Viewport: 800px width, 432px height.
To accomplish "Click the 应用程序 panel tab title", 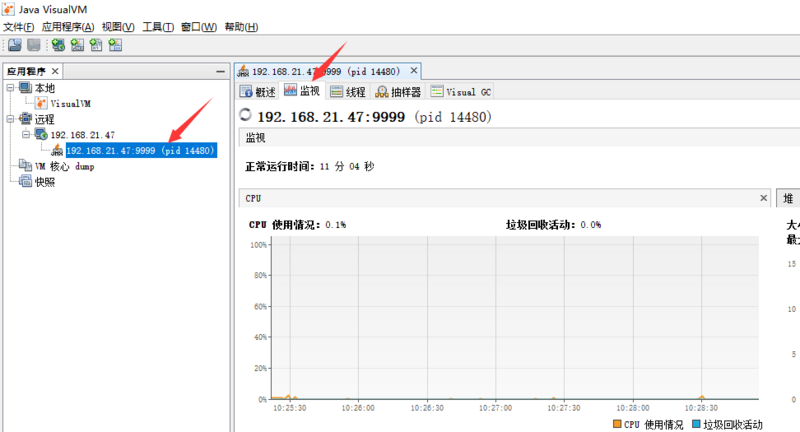I will click(x=27, y=71).
